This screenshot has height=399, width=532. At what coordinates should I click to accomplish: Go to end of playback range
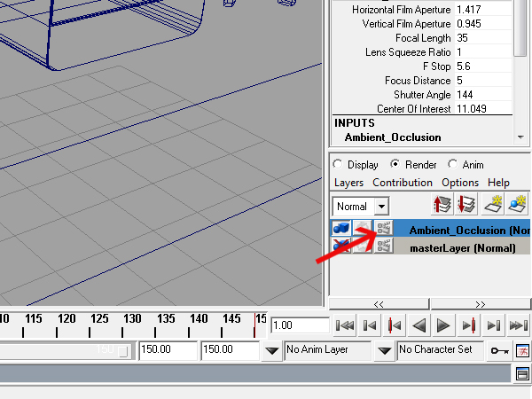pyautogui.click(x=518, y=325)
